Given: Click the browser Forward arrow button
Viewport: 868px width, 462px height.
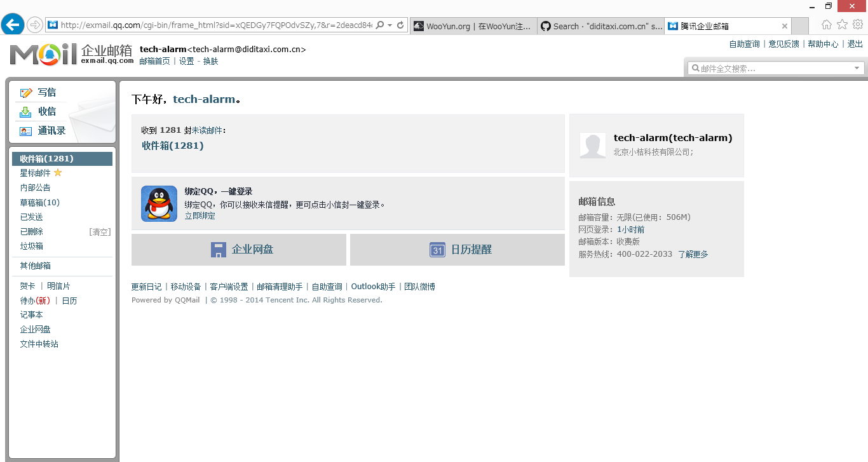Looking at the screenshot, I should [x=35, y=25].
